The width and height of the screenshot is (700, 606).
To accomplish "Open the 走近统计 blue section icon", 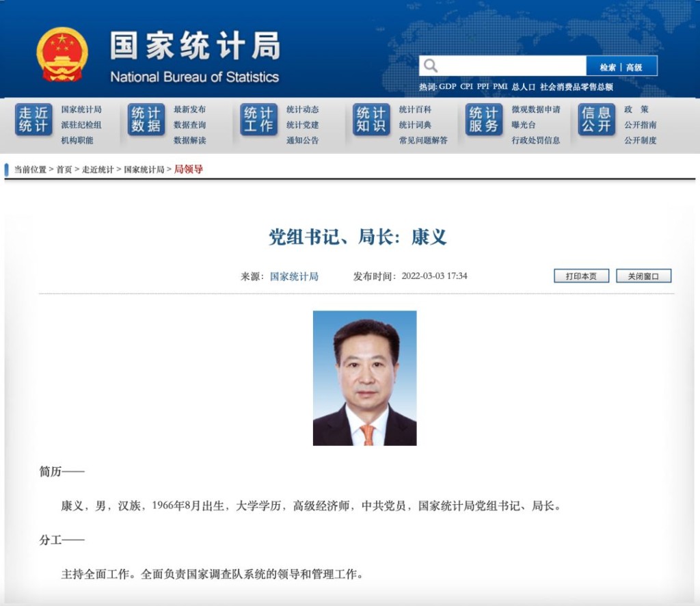I will click(x=33, y=120).
